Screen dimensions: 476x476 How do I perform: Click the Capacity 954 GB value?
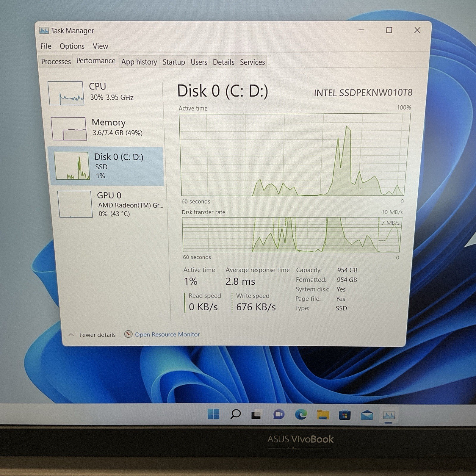point(347,270)
